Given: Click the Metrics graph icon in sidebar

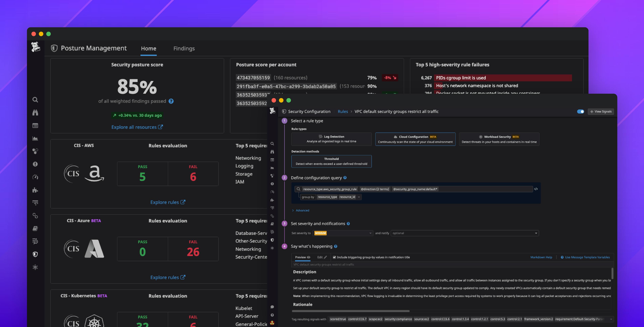Looking at the screenshot, I should 35,138.
